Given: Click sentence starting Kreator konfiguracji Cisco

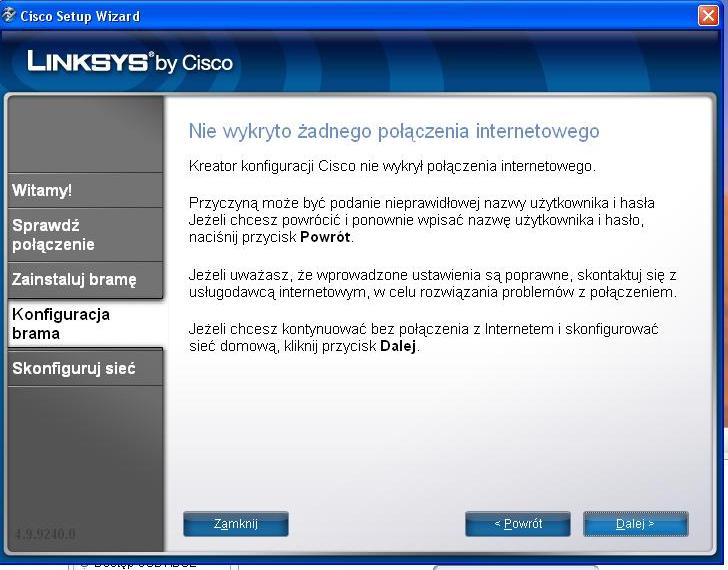Looking at the screenshot, I should click(392, 166).
